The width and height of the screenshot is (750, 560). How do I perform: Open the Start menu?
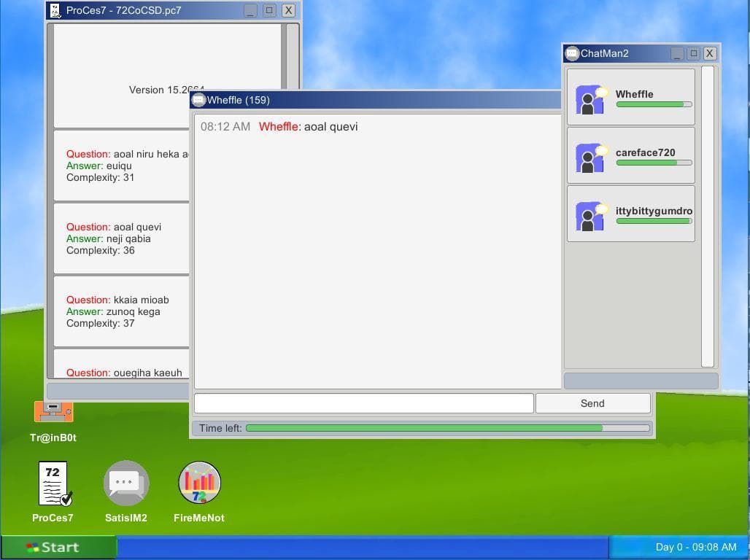(58, 547)
